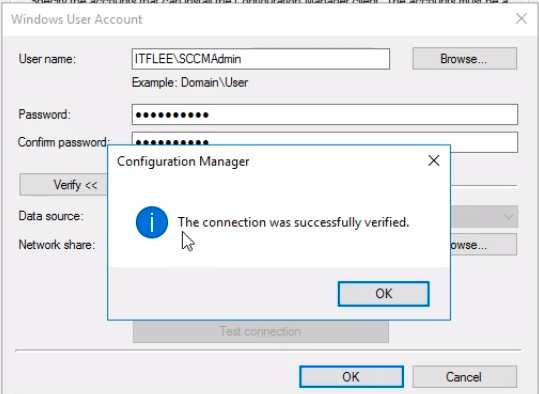
Task: Click the greyed Test connection button
Action: tap(261, 331)
